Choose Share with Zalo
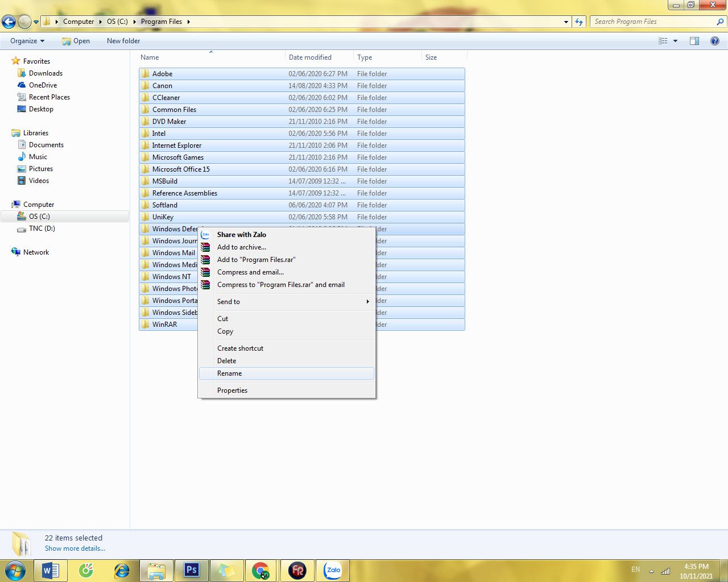Image resolution: width=728 pixels, height=582 pixels. click(287, 235)
